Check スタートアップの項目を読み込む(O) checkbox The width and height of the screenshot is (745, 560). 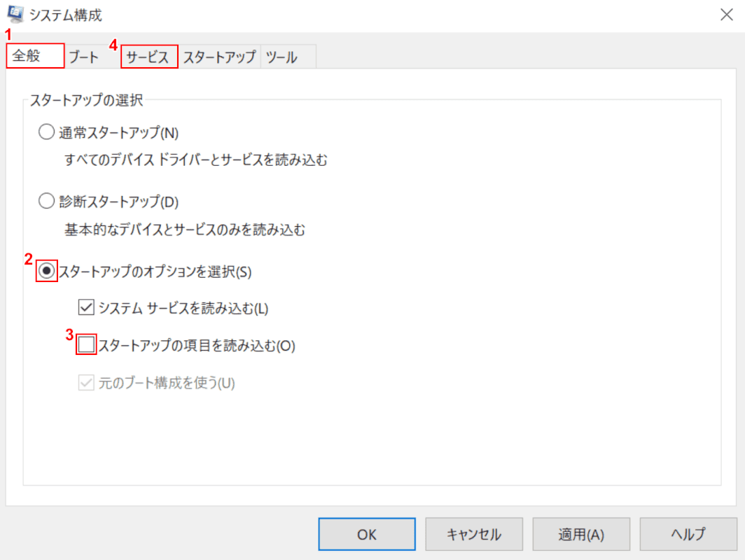(86, 344)
